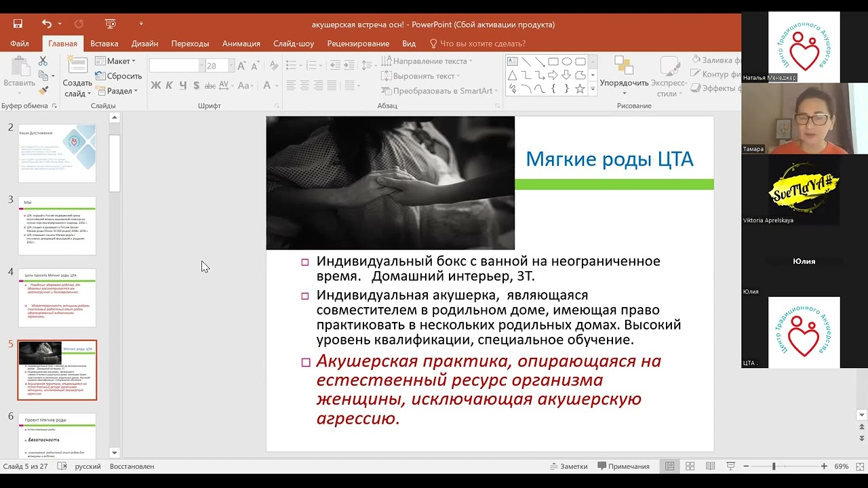The width and height of the screenshot is (868, 488).
Task: Click Эффекты фигуры shape effects button
Action: click(715, 89)
